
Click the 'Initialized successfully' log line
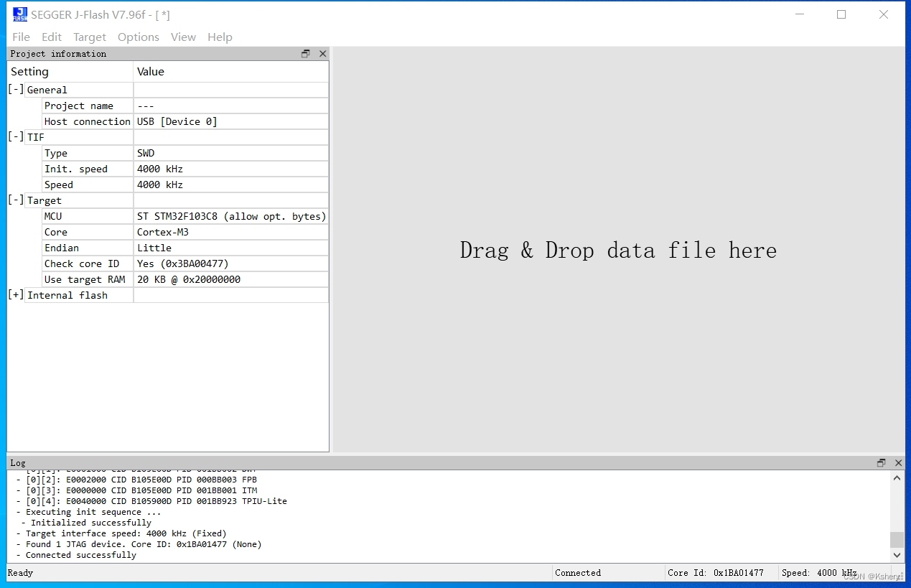(87, 523)
